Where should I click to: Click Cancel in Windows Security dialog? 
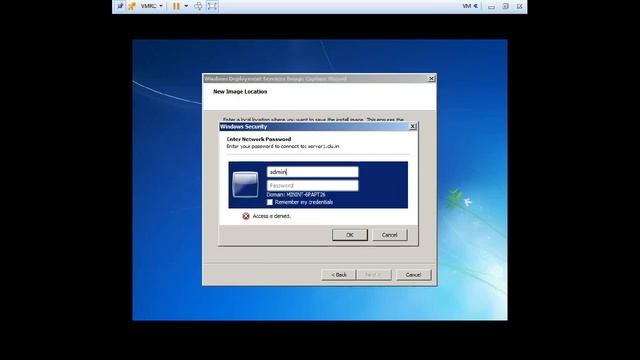(x=389, y=235)
